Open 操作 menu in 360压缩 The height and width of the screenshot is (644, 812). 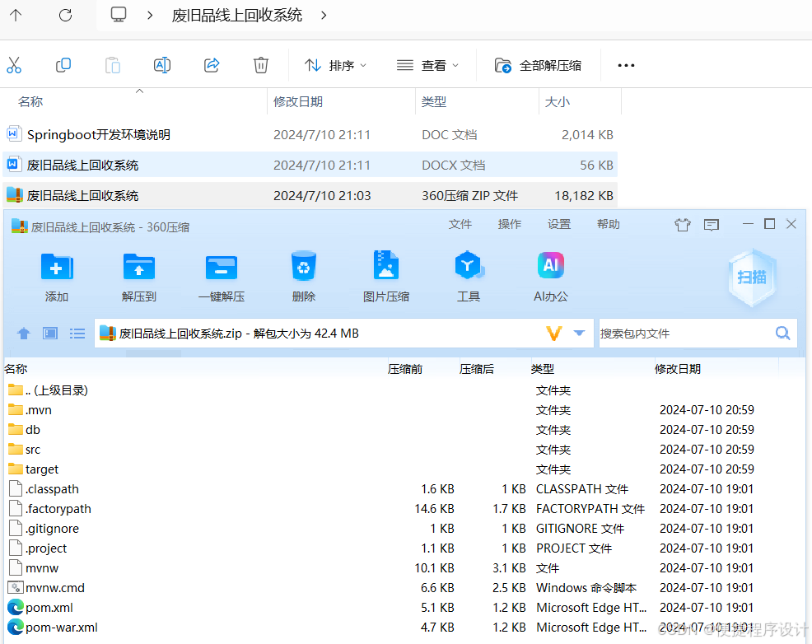510,224
